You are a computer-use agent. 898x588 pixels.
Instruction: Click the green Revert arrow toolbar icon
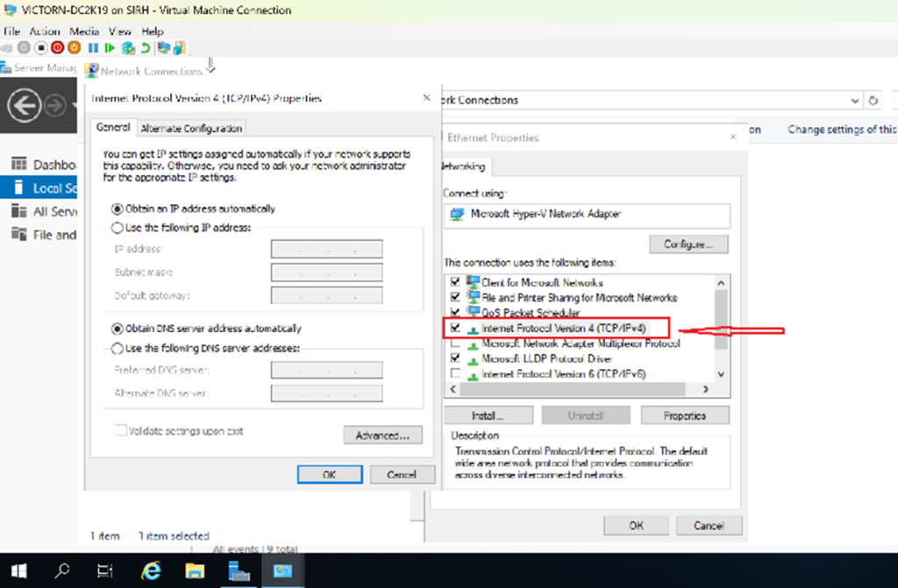point(145,47)
